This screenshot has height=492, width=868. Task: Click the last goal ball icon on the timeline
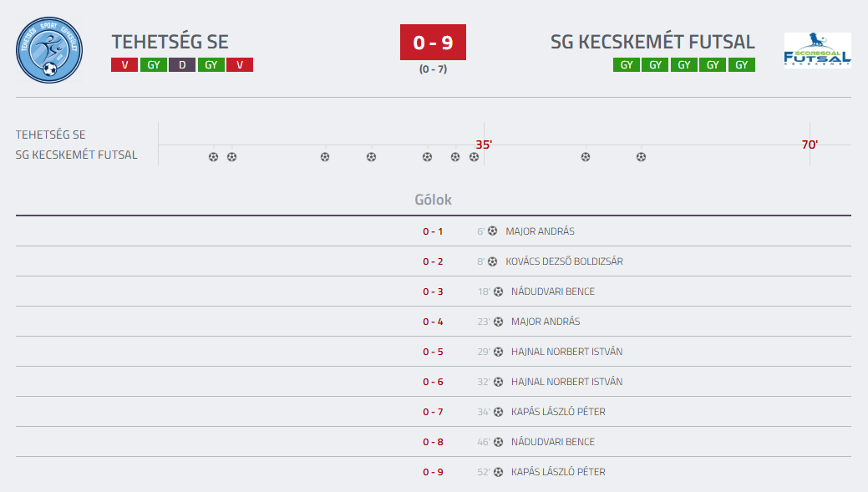pos(641,157)
